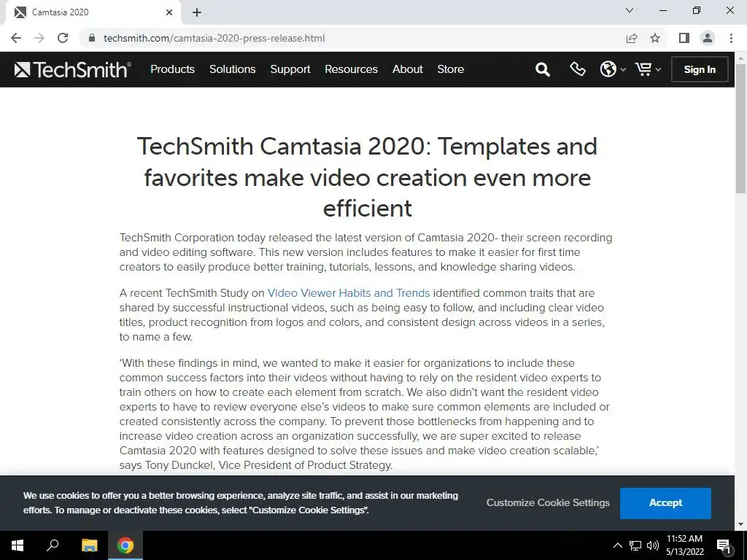Open Windows taskbar search
Screen dimensions: 747x560
(53, 545)
